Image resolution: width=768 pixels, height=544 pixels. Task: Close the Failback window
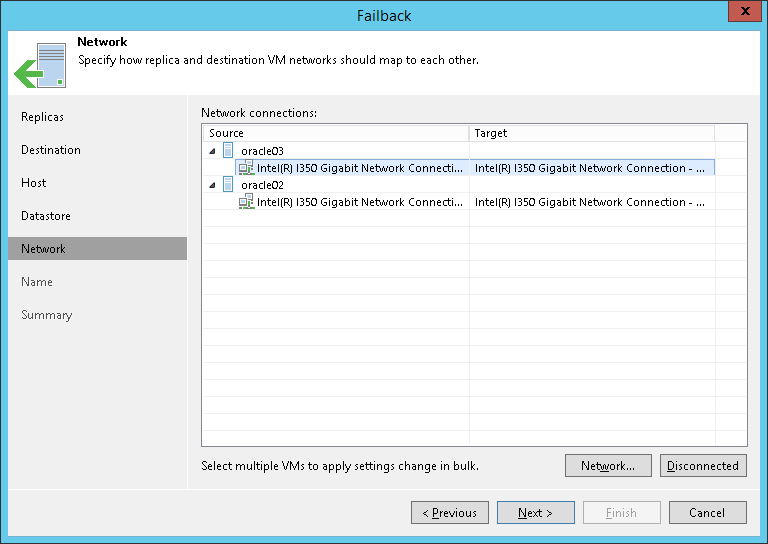click(744, 11)
